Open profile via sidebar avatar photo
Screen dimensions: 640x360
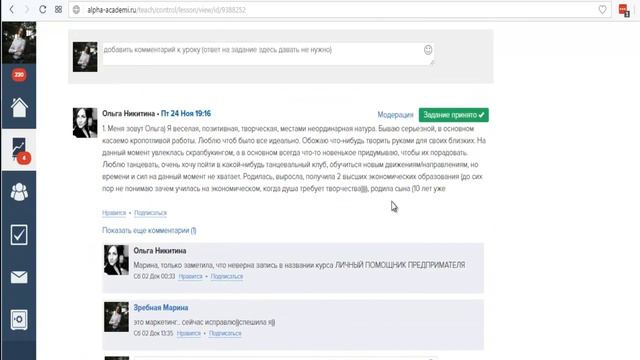(x=19, y=42)
